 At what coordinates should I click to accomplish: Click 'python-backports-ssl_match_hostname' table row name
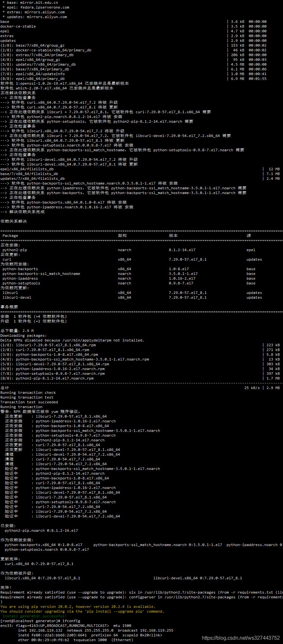(41, 274)
